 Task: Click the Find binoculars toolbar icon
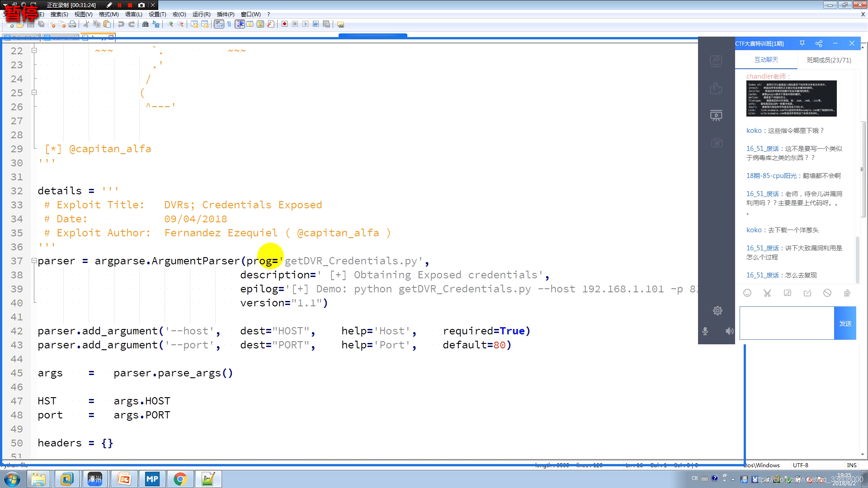pos(145,24)
